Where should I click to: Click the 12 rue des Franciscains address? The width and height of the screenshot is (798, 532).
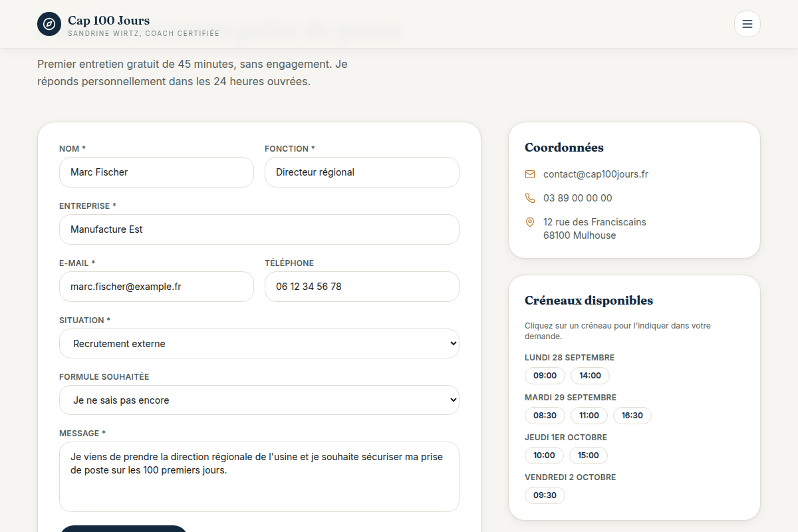click(x=595, y=222)
